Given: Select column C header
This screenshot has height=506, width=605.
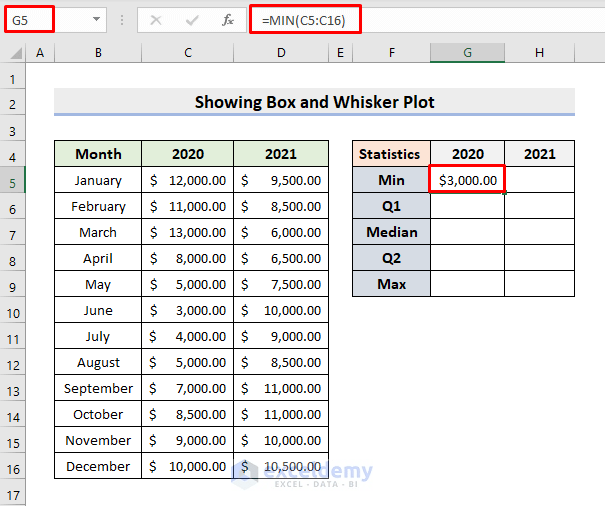Looking at the screenshot, I should click(x=188, y=53).
